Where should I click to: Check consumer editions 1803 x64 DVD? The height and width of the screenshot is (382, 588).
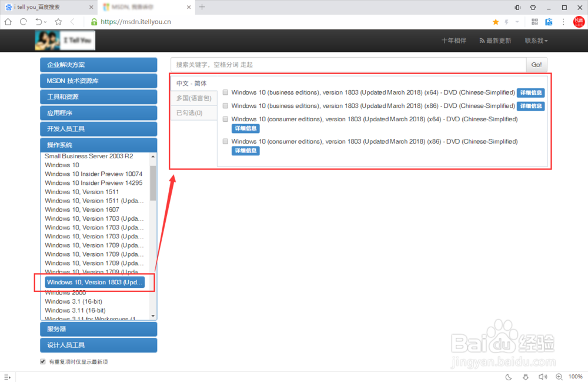(x=225, y=119)
